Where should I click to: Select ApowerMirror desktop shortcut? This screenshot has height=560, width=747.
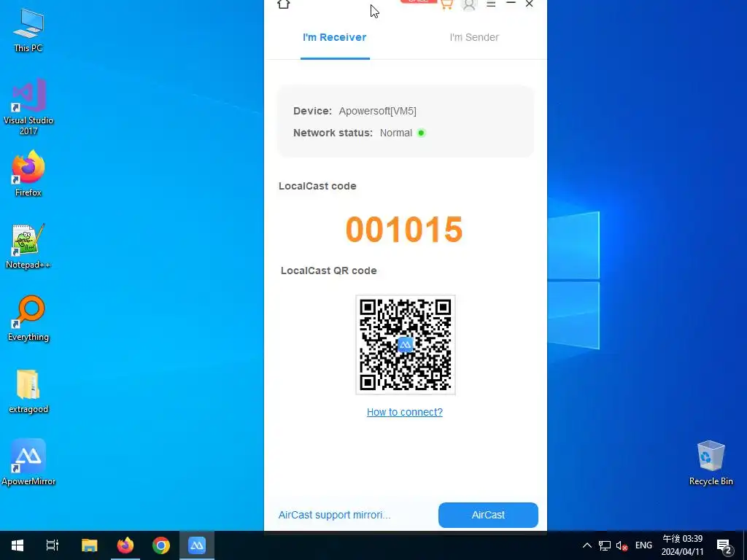(x=28, y=462)
